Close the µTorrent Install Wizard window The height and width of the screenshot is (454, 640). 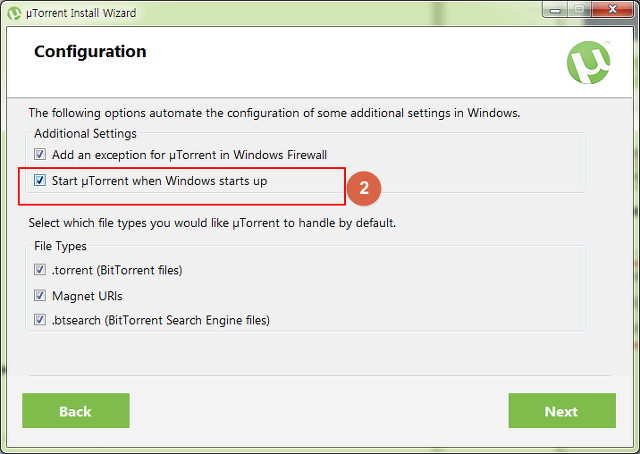pos(613,10)
